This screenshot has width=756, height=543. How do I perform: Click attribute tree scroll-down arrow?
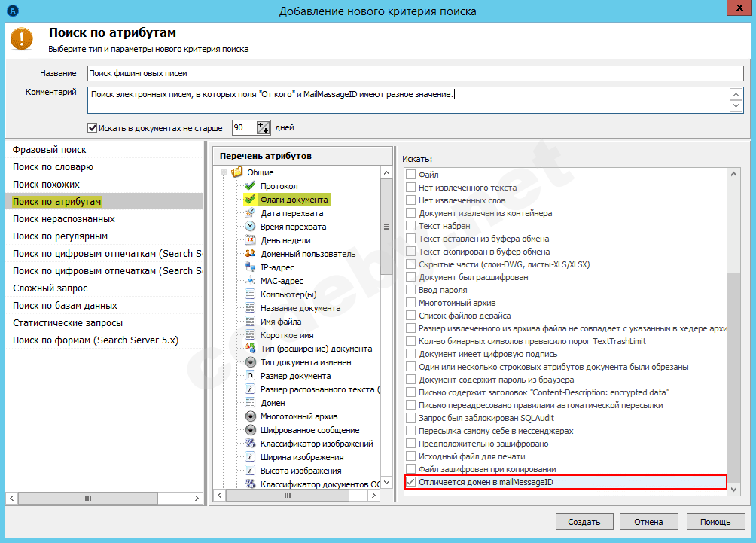point(386,482)
